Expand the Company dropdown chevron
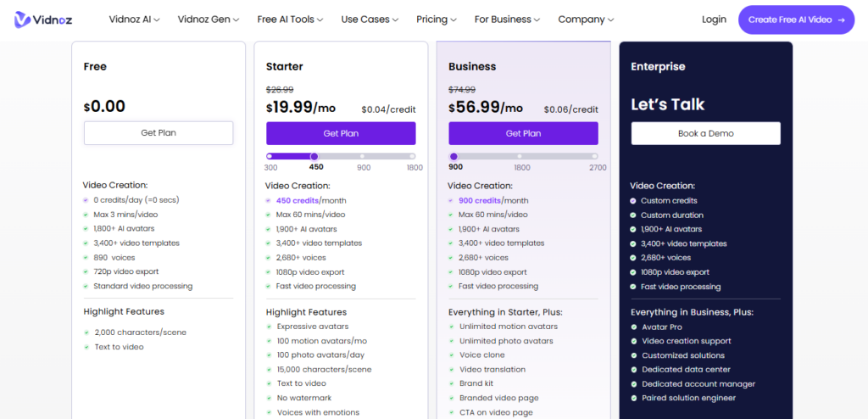This screenshot has width=868, height=419. pyautogui.click(x=610, y=20)
